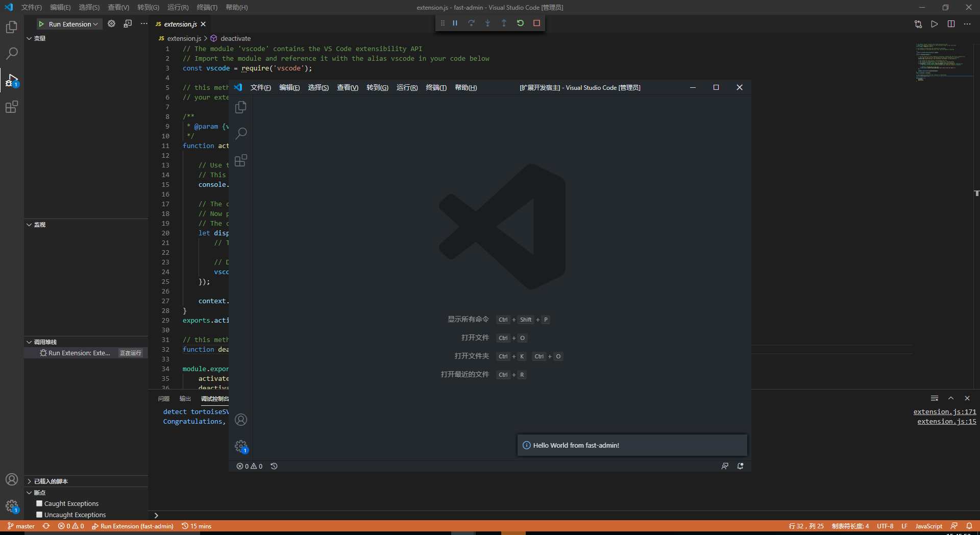
Task: Open Explorer in Extension Development Host window
Action: 241,107
